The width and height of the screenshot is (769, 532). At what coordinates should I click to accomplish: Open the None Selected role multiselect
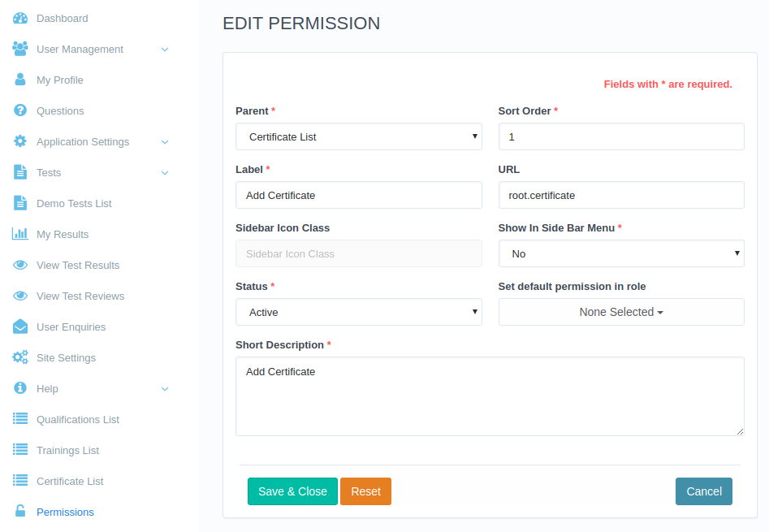pyautogui.click(x=621, y=312)
